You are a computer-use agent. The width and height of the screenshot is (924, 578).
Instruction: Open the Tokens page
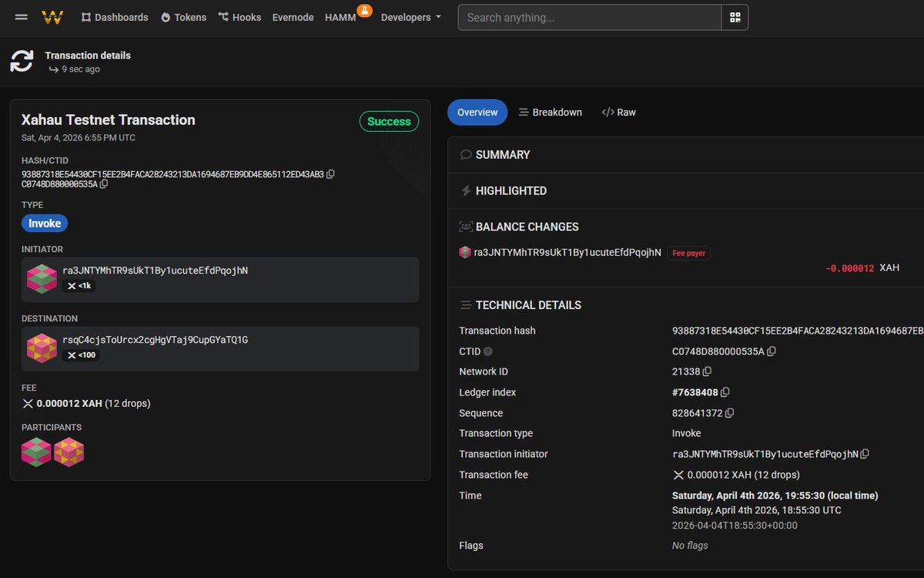coord(184,17)
